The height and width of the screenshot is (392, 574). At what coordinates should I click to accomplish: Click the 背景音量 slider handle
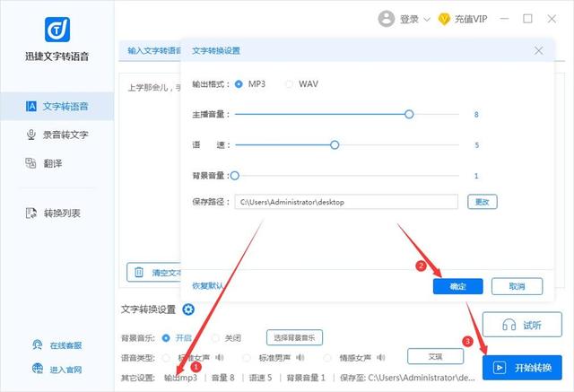(235, 176)
